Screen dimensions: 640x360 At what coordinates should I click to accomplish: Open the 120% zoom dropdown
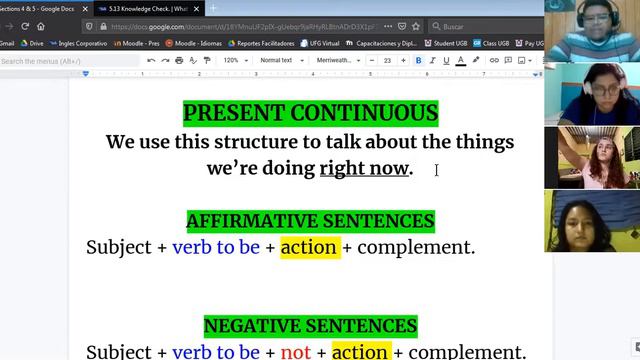tap(236, 60)
